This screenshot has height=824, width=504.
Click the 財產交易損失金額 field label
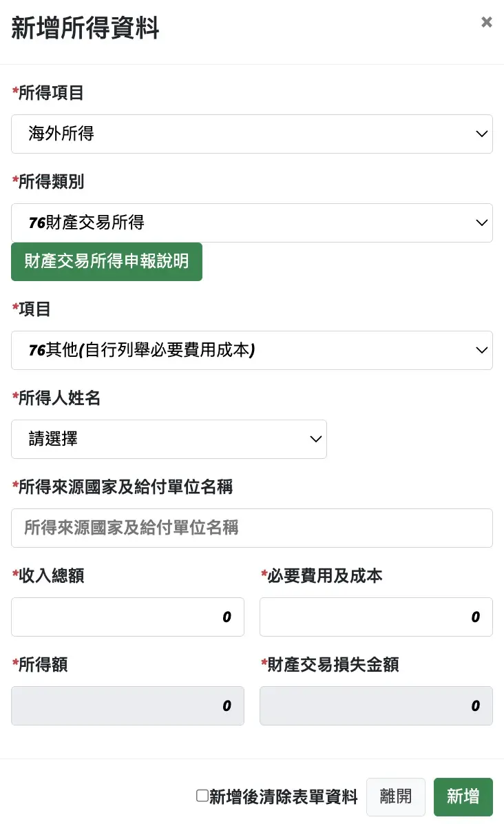pyautogui.click(x=333, y=665)
